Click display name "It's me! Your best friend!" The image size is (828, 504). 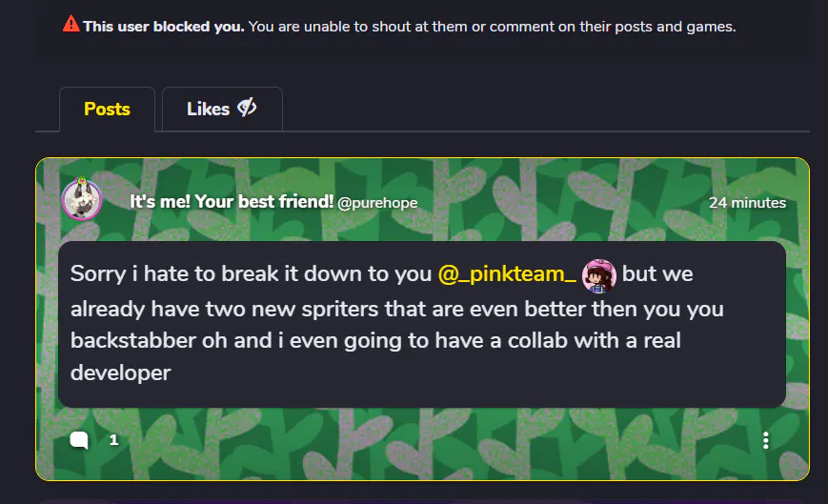tap(232, 202)
